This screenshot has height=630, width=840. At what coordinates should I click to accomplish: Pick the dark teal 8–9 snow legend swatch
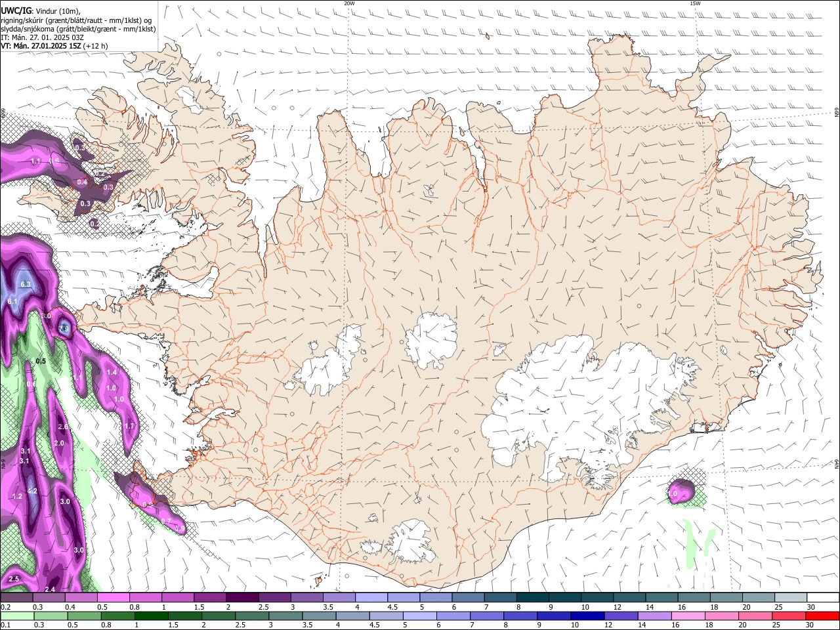pos(533,598)
